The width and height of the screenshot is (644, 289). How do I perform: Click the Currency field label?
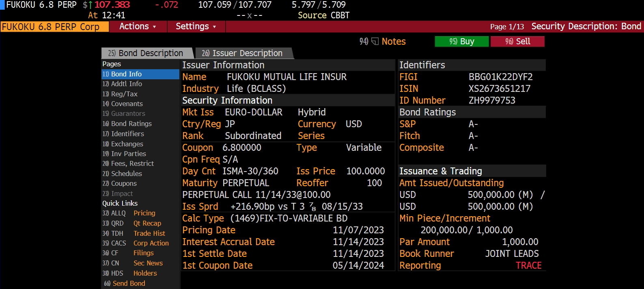point(317,124)
